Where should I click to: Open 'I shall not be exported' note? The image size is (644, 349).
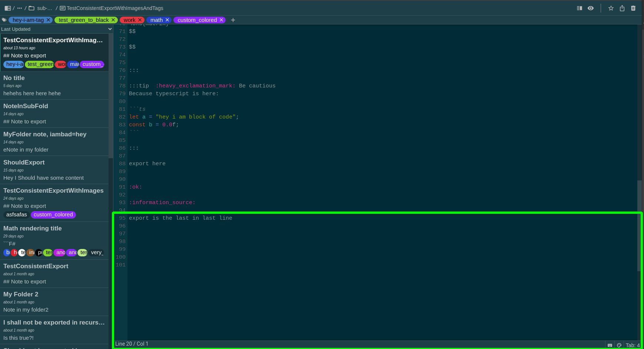pos(54,330)
